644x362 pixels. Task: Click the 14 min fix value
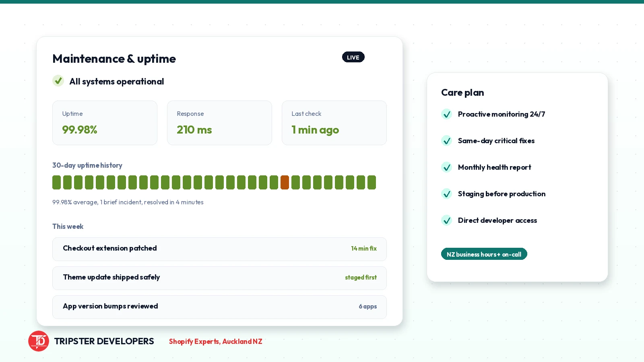coord(364,249)
